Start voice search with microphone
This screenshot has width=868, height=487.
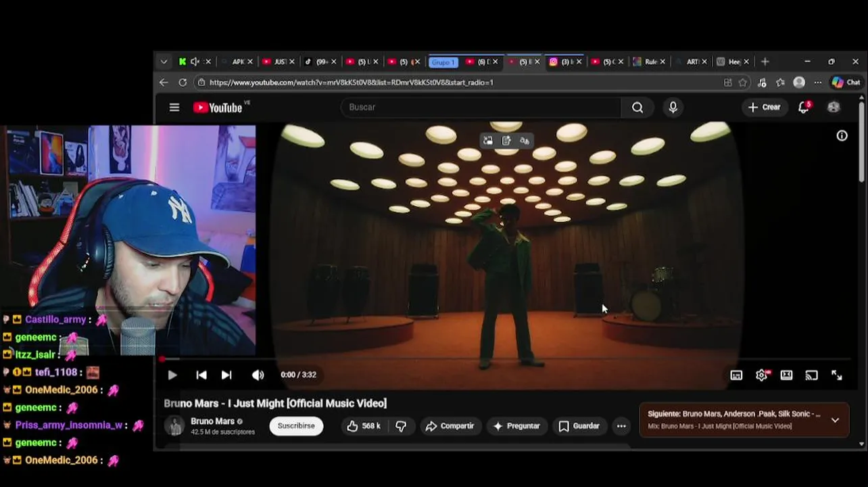pyautogui.click(x=673, y=107)
